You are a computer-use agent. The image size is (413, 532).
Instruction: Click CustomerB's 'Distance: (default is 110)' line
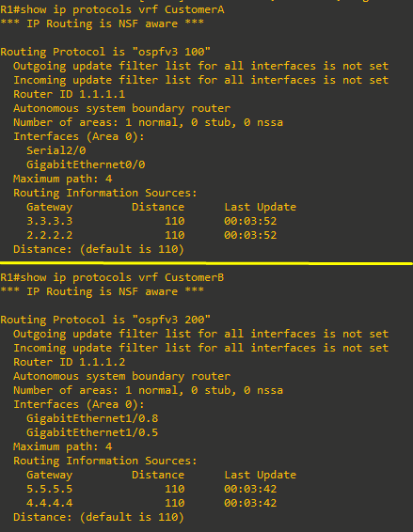tap(99, 517)
